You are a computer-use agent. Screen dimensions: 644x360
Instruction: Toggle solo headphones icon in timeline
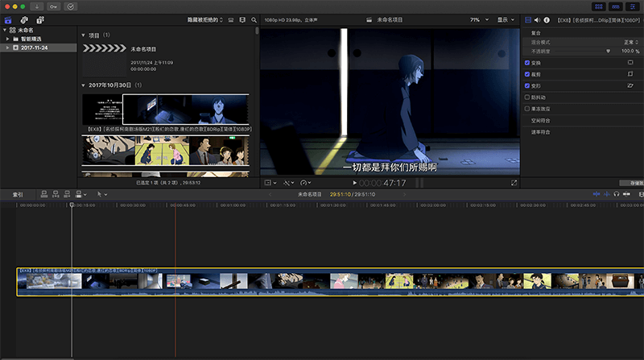[617, 194]
